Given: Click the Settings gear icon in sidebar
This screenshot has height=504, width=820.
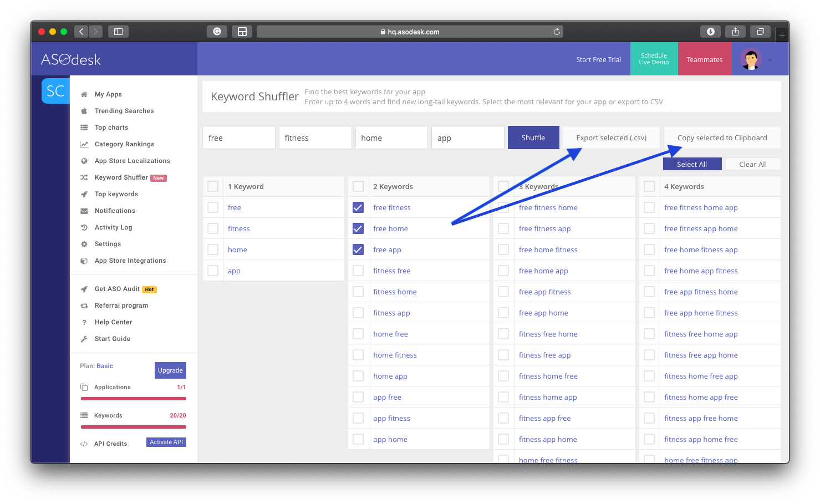Looking at the screenshot, I should [x=84, y=244].
